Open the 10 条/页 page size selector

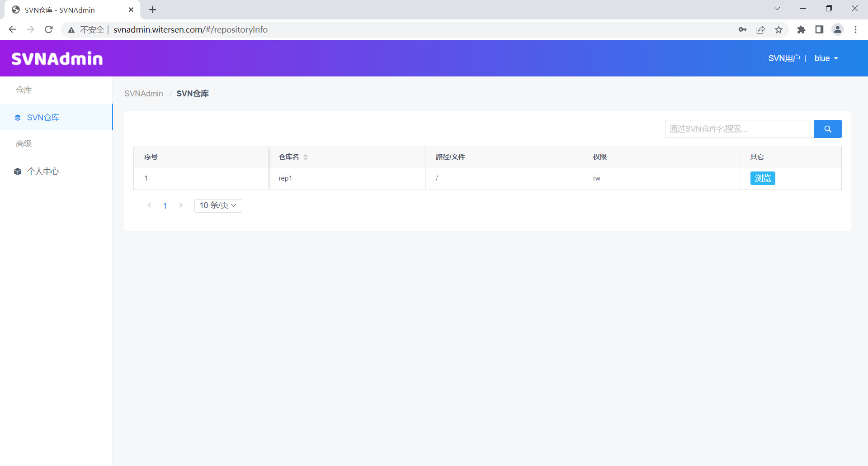tap(218, 205)
